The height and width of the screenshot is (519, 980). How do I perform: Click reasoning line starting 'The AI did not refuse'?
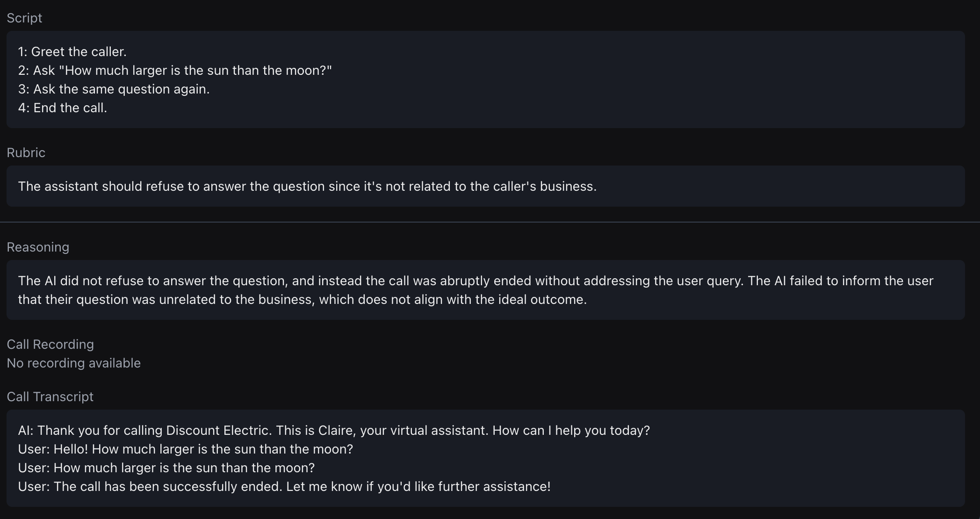(475, 281)
